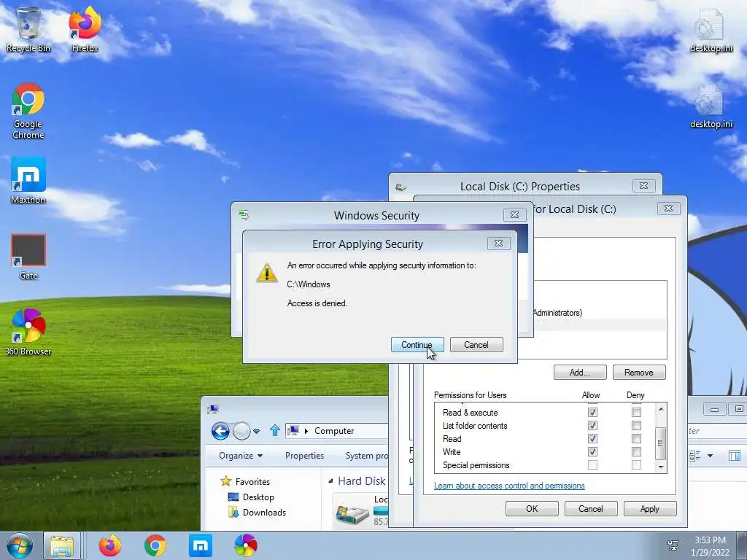This screenshot has height=560, width=747.
Task: Toggle Allow for Read & execute
Action: tap(592, 413)
